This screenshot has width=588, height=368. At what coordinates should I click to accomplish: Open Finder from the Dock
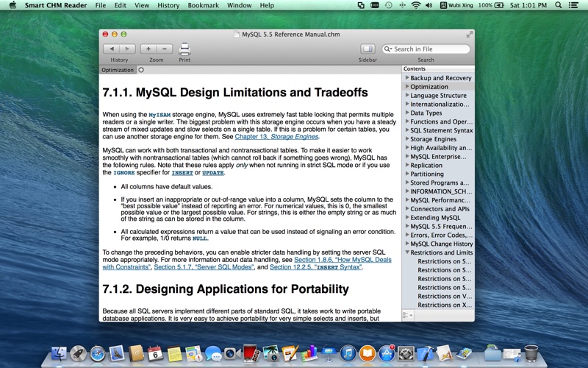pos(59,353)
